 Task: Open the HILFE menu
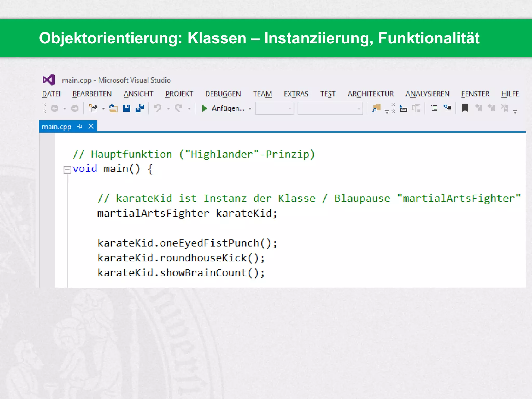point(510,94)
